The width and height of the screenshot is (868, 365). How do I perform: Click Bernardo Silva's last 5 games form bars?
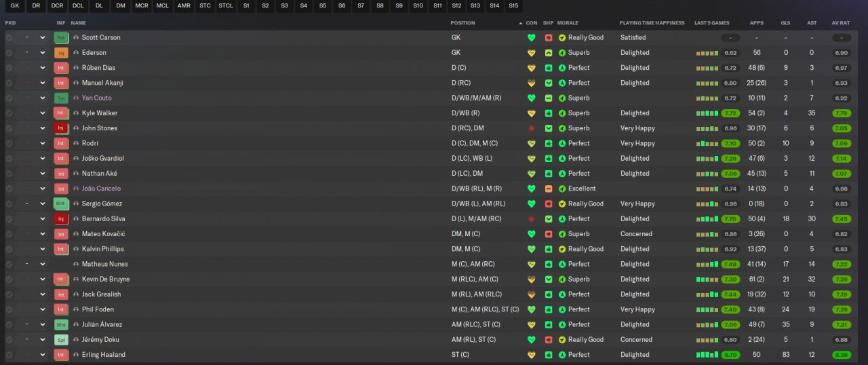click(x=707, y=219)
